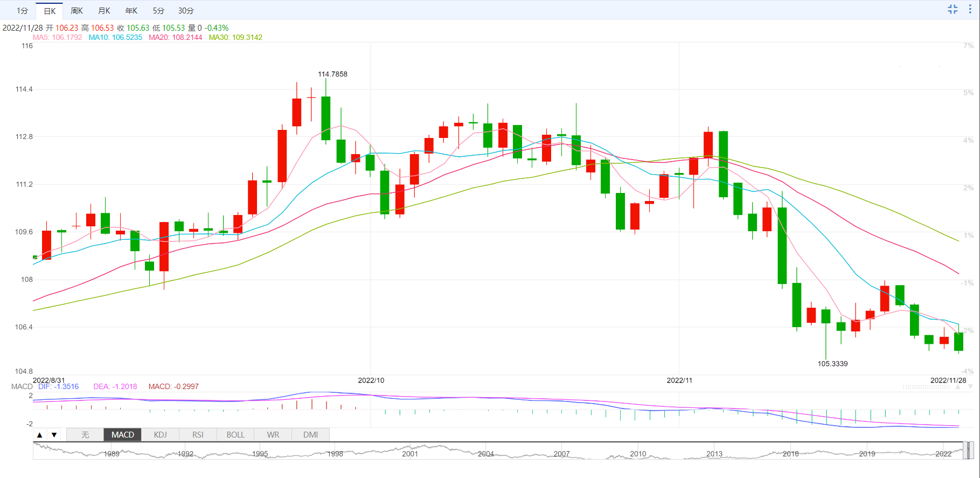This screenshot has height=478, width=980.
Task: Turn on the DMI indicator
Action: tap(310, 435)
